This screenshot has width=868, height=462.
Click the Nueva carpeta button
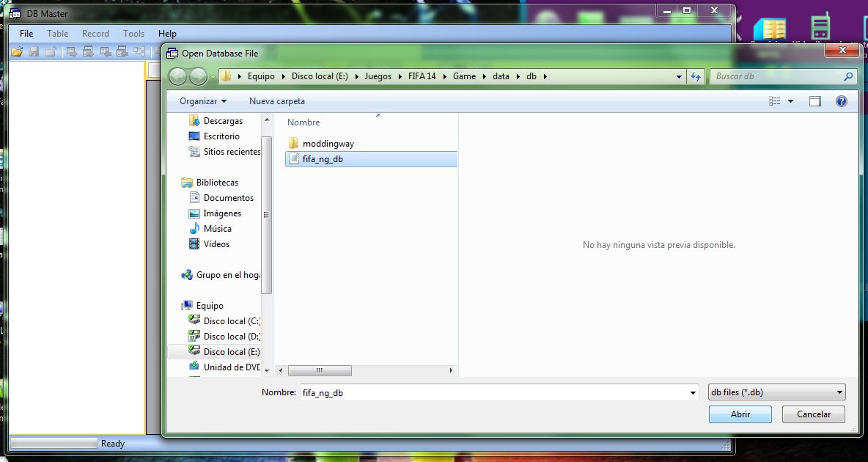point(276,101)
